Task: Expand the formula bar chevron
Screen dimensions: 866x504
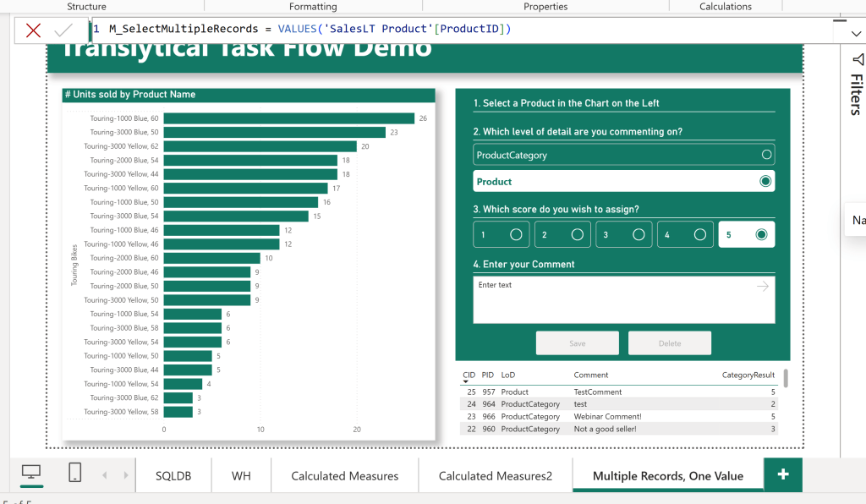Action: [x=856, y=33]
